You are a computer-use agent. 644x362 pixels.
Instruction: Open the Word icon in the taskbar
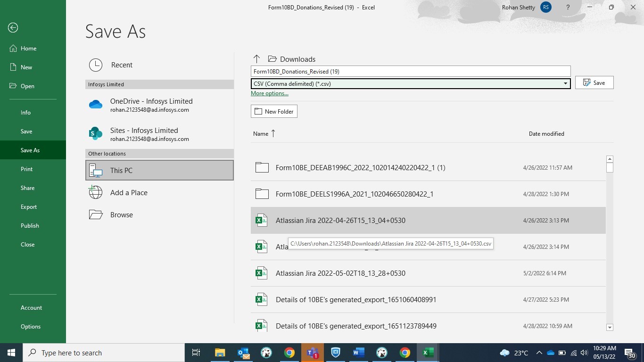click(x=359, y=353)
